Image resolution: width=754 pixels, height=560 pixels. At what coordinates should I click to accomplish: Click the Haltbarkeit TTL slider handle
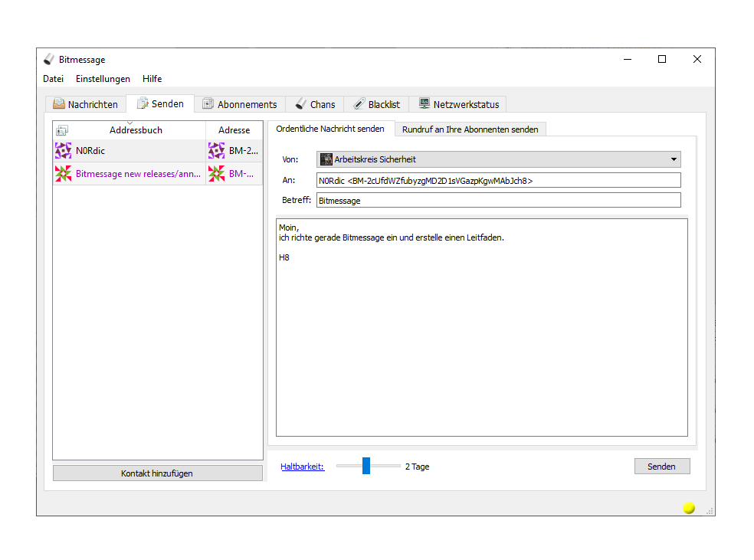pyautogui.click(x=366, y=466)
